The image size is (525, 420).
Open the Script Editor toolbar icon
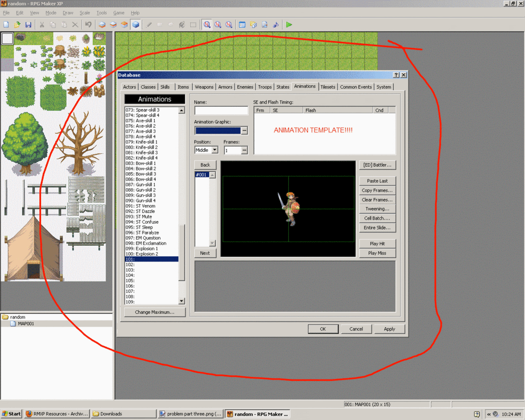pyautogui.click(x=265, y=24)
